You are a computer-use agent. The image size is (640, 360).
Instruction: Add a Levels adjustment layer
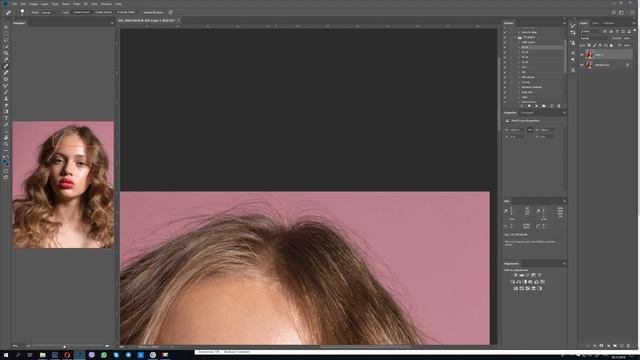[x=522, y=275]
